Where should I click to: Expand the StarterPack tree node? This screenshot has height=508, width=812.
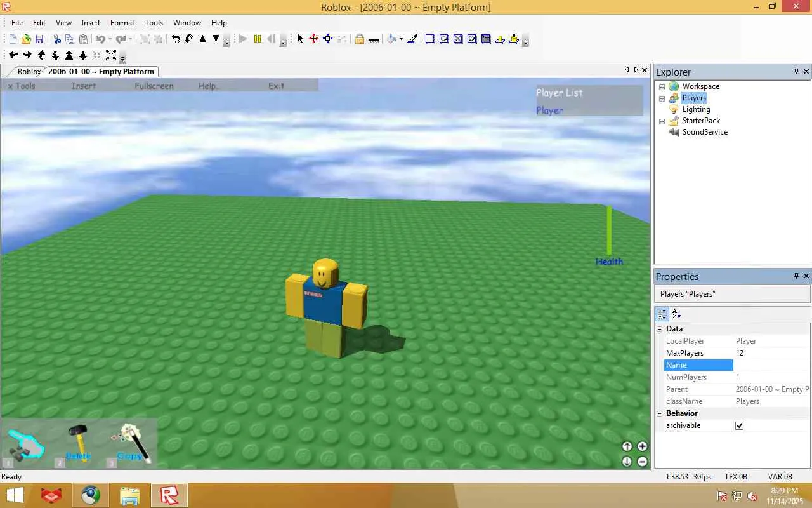[x=662, y=121]
